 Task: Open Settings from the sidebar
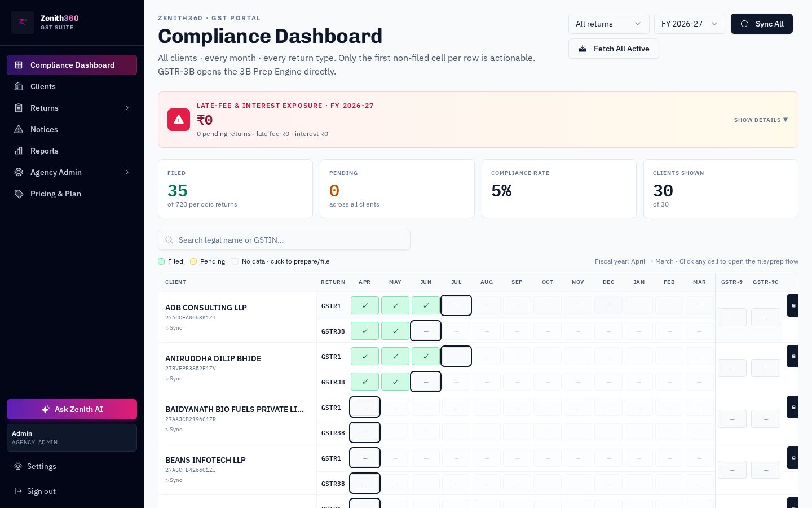pos(72,466)
